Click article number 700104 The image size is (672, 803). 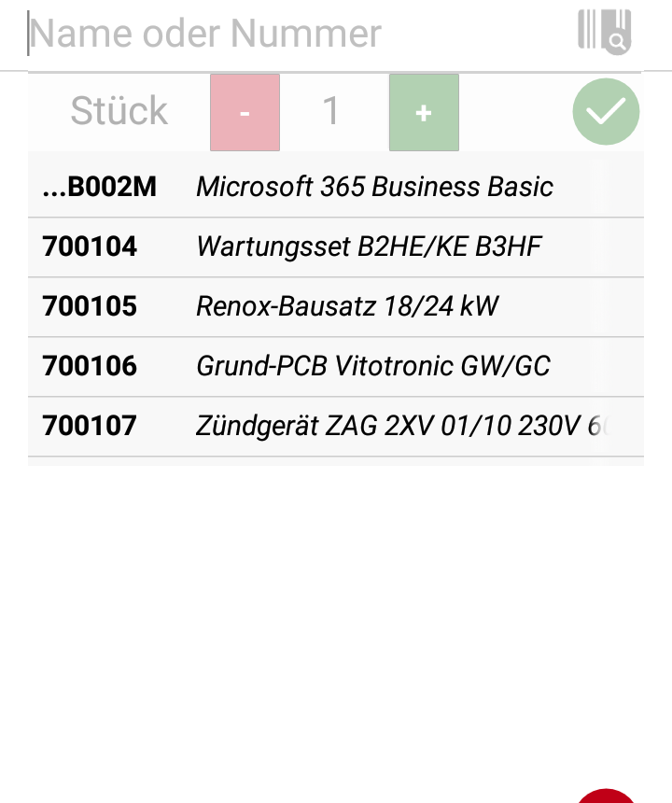pyautogui.click(x=90, y=247)
